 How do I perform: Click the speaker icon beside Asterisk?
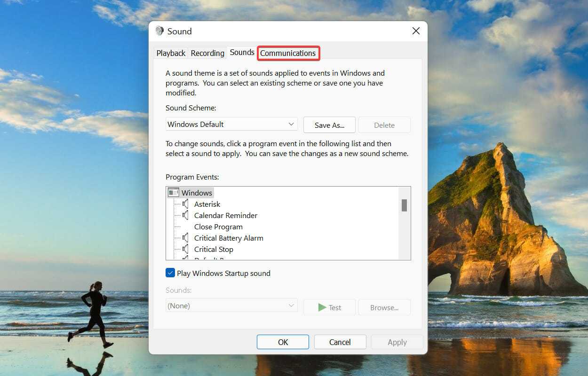point(186,204)
